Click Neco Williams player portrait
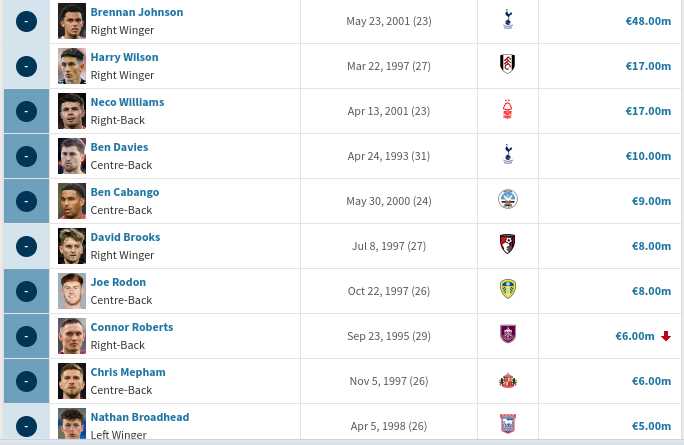684x445 pixels. [72, 111]
